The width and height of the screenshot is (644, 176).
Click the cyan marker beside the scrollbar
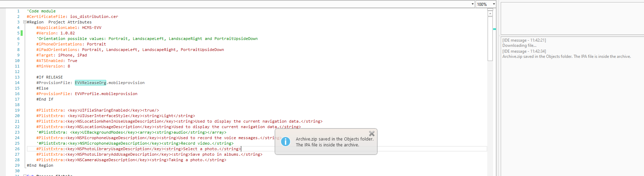[x=495, y=29]
